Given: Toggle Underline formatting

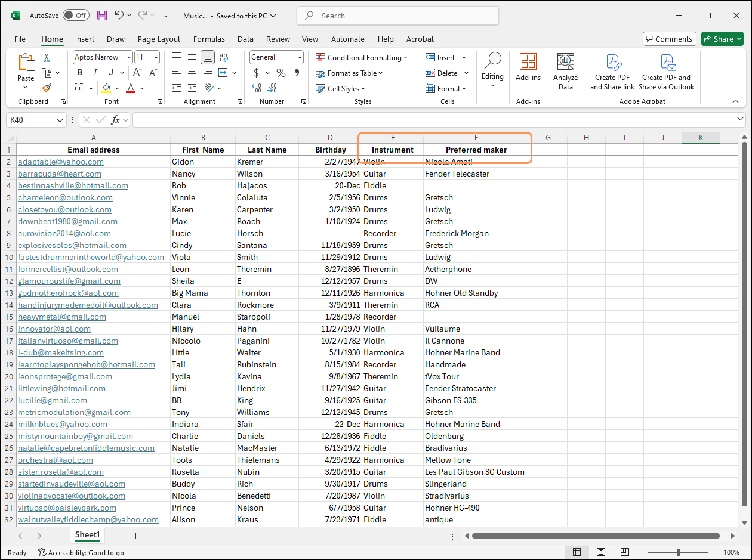Looking at the screenshot, I should 110,73.
